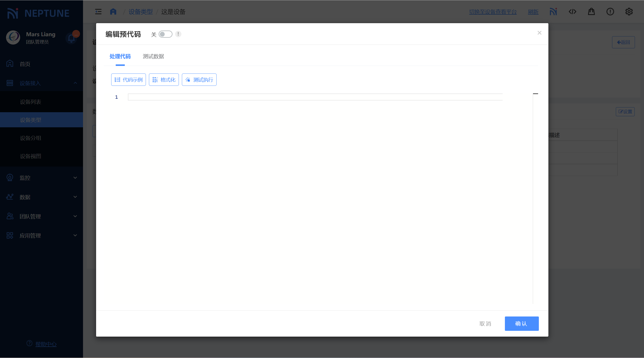
Task: Click the code brackets icon in header
Action: [x=572, y=12]
